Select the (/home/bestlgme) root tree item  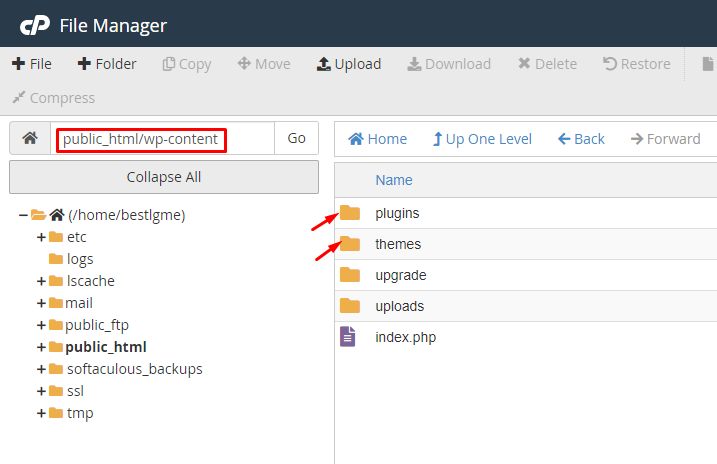127,215
